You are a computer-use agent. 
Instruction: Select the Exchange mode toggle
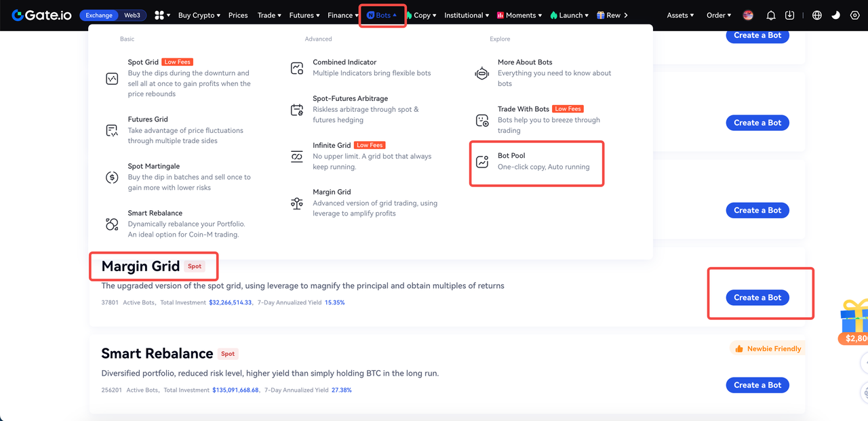pyautogui.click(x=99, y=15)
